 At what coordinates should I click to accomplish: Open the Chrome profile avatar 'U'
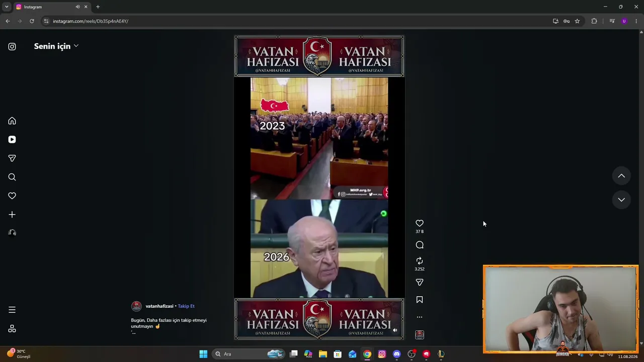(x=624, y=21)
